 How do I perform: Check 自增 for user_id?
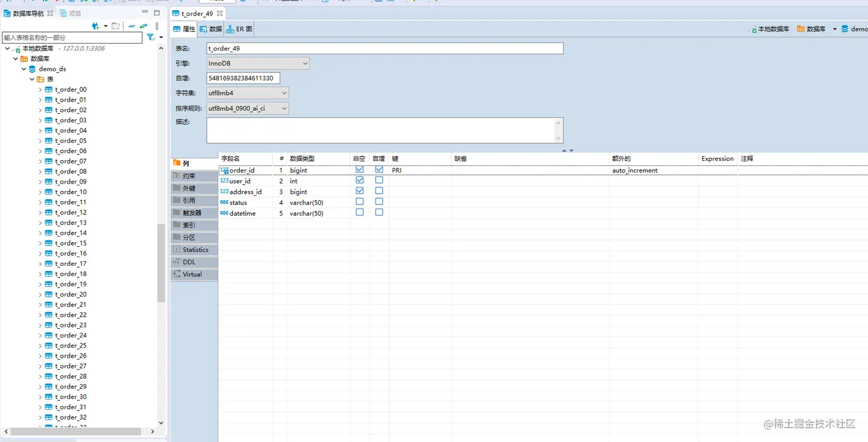[x=379, y=180]
